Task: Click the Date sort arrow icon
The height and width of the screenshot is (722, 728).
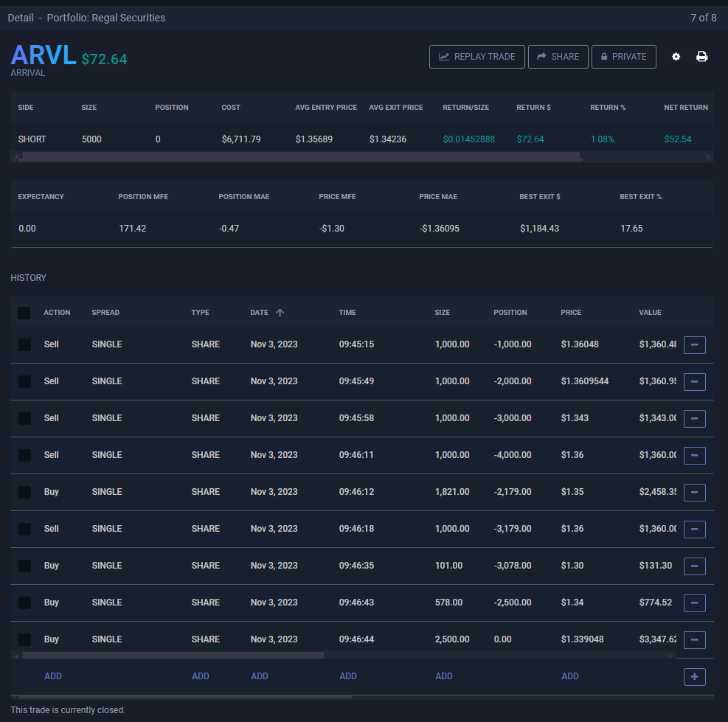Action: click(x=280, y=313)
